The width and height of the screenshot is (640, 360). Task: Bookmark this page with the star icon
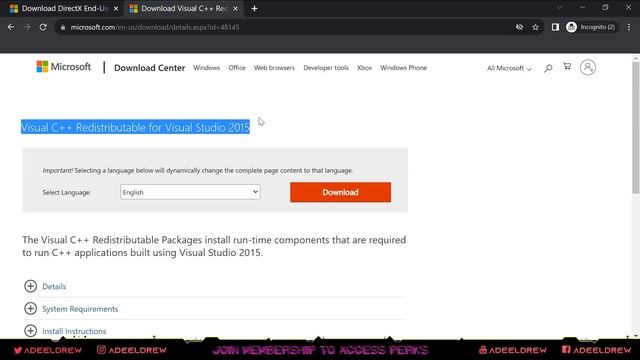point(535,27)
